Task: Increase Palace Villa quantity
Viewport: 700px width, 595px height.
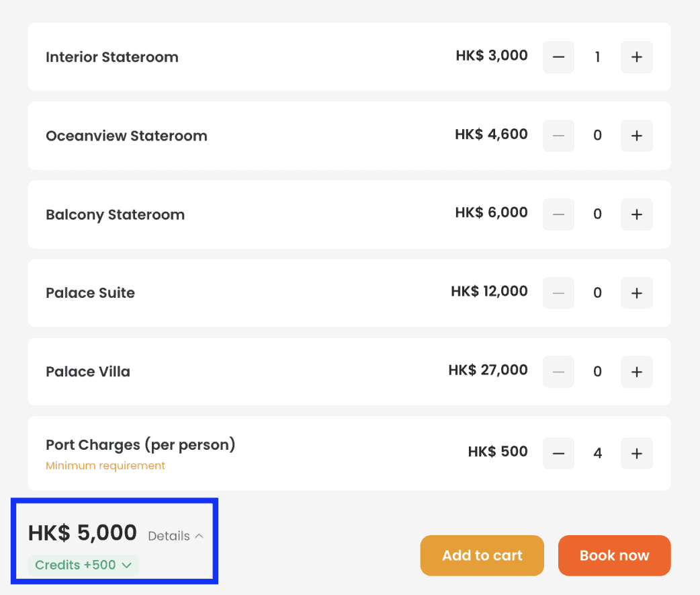Action: coord(636,372)
